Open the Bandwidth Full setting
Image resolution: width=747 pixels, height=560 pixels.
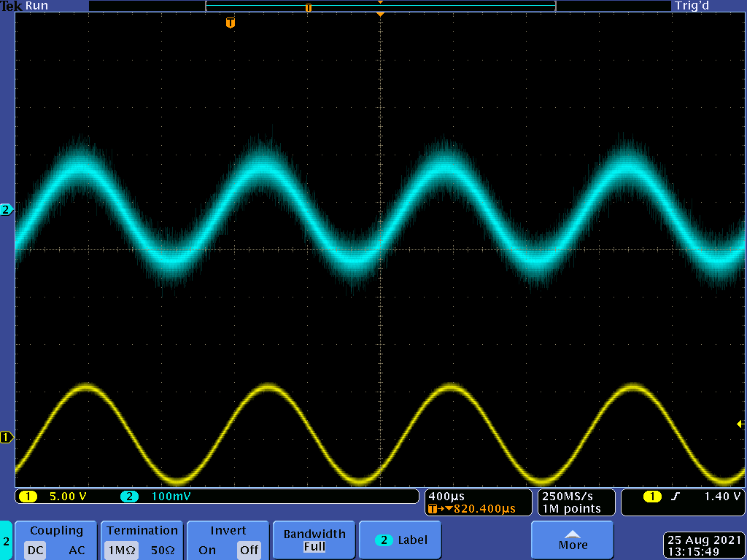pyautogui.click(x=314, y=540)
